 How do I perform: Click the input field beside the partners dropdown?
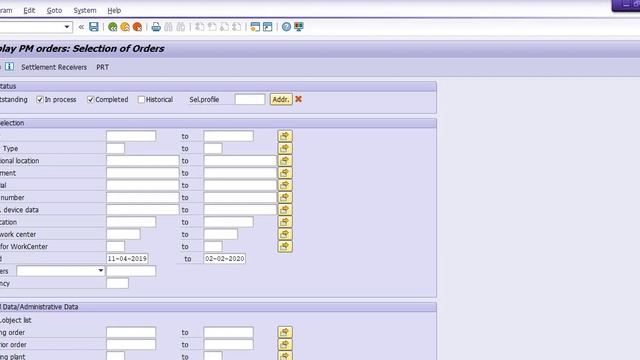pos(131,271)
